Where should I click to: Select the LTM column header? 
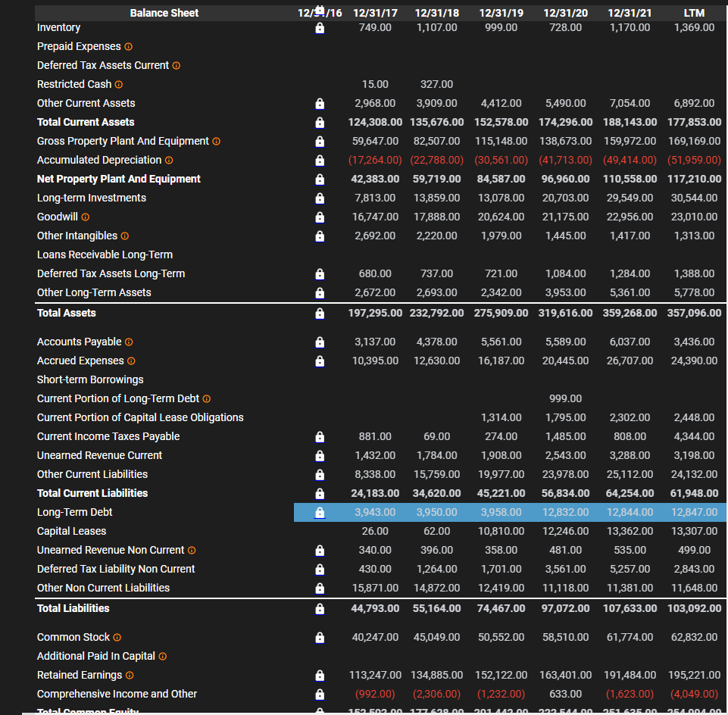pos(693,13)
